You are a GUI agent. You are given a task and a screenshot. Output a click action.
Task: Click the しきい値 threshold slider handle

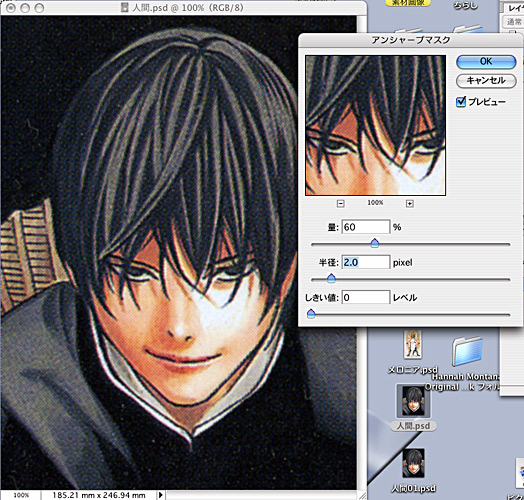(311, 314)
